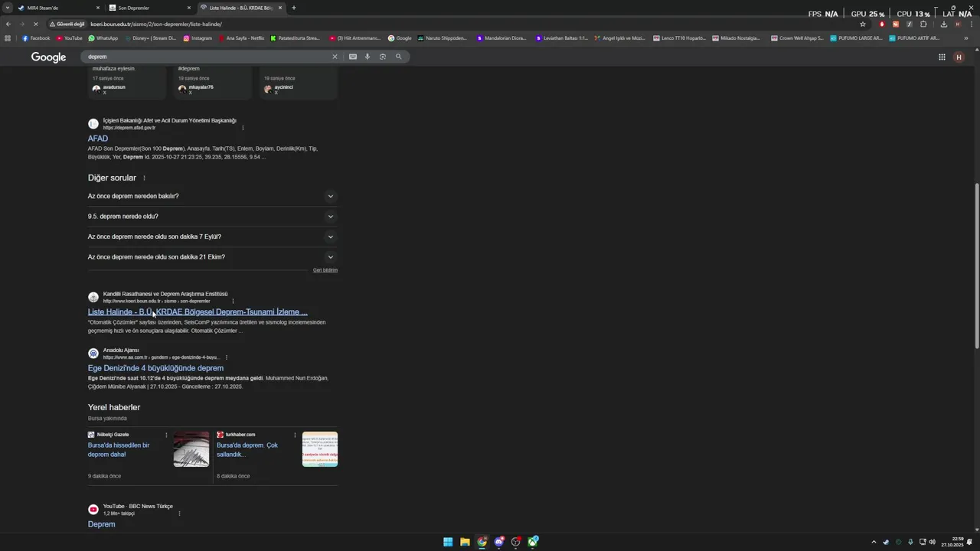Expand 'Az önce deprem nereden bakılır?'
The width and height of the screenshot is (980, 551).
(212, 196)
